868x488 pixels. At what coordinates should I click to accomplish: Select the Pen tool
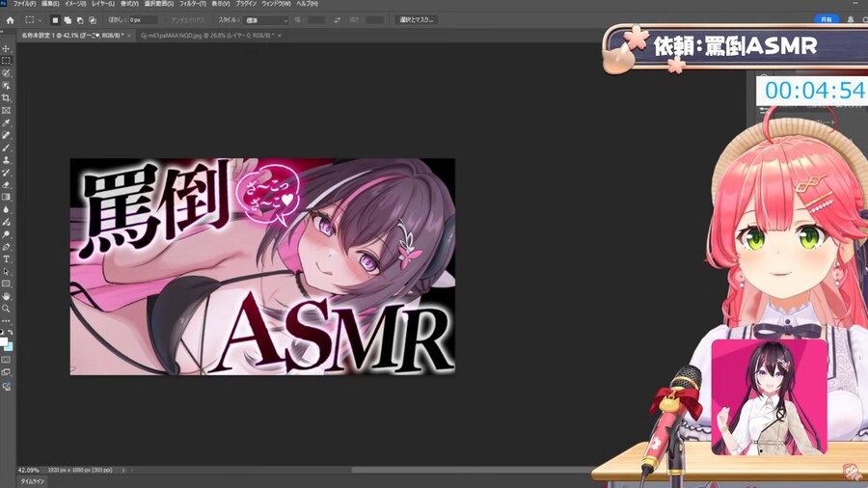click(x=6, y=247)
